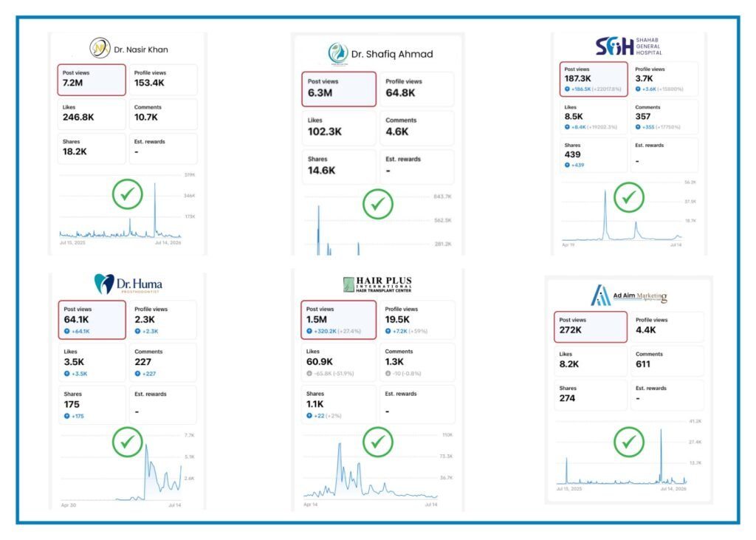Image resolution: width=756 pixels, height=540 pixels.
Task: Click the tall spike in Dr. Nasir Khan's chart
Action: [x=155, y=210]
